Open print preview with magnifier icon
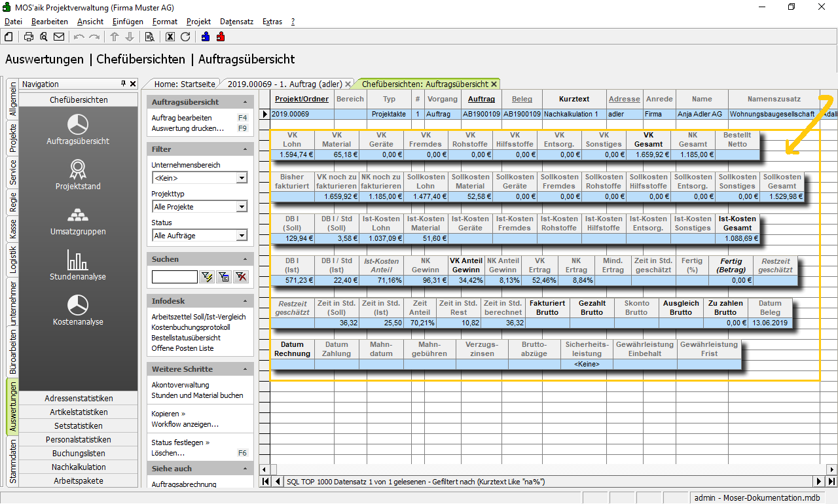Image resolution: width=838 pixels, height=504 pixels. [43, 37]
